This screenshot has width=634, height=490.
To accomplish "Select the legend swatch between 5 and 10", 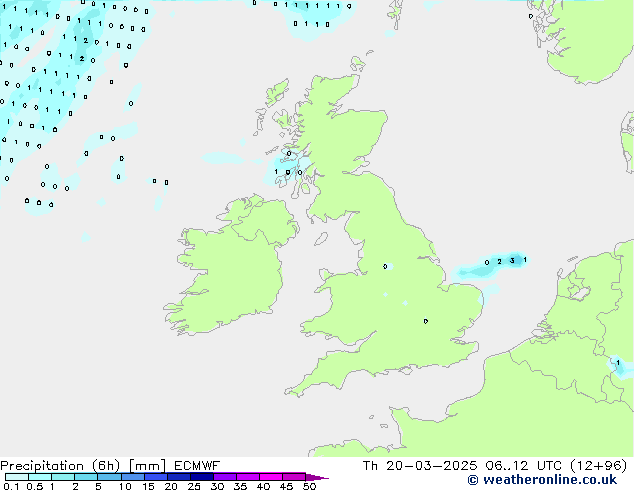I will pyautogui.click(x=109, y=477).
